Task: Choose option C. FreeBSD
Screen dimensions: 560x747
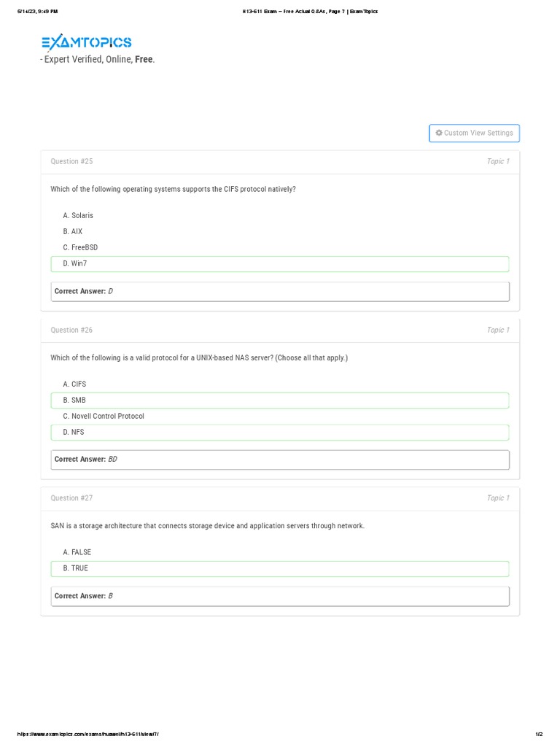Action: pos(80,247)
